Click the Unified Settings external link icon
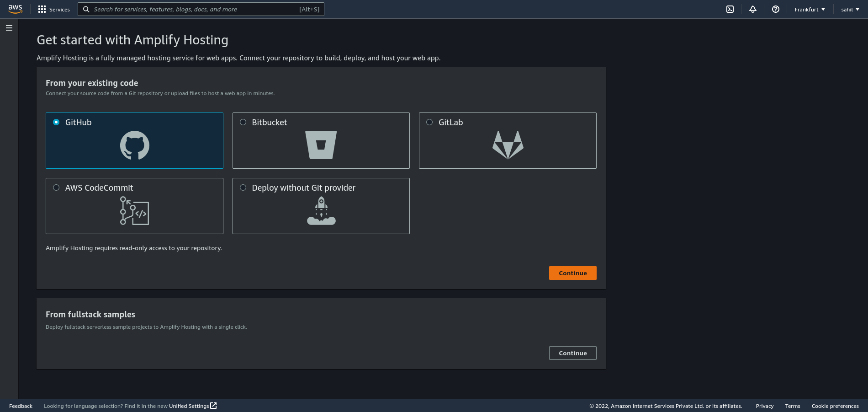Screen dimensions: 868x412 (213, 406)
